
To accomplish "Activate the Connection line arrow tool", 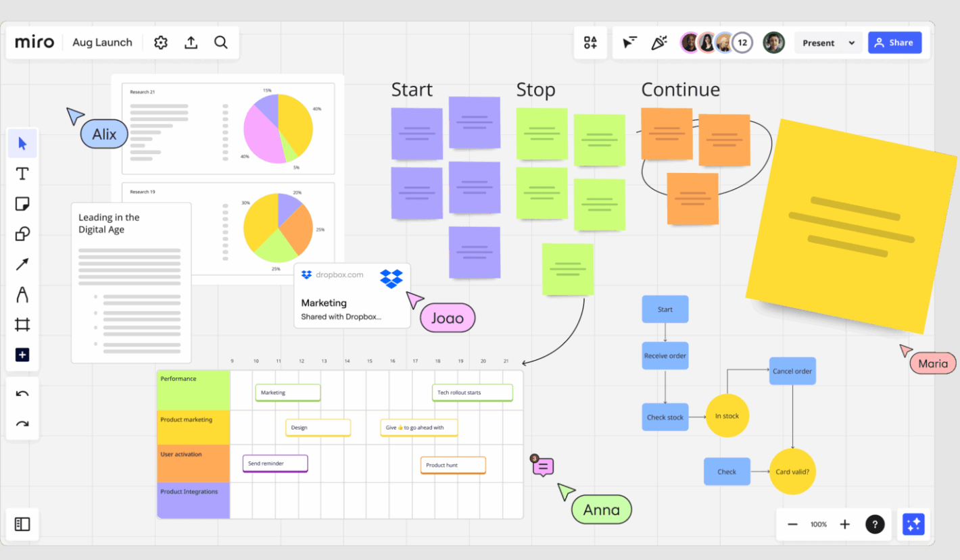I will coord(22,264).
